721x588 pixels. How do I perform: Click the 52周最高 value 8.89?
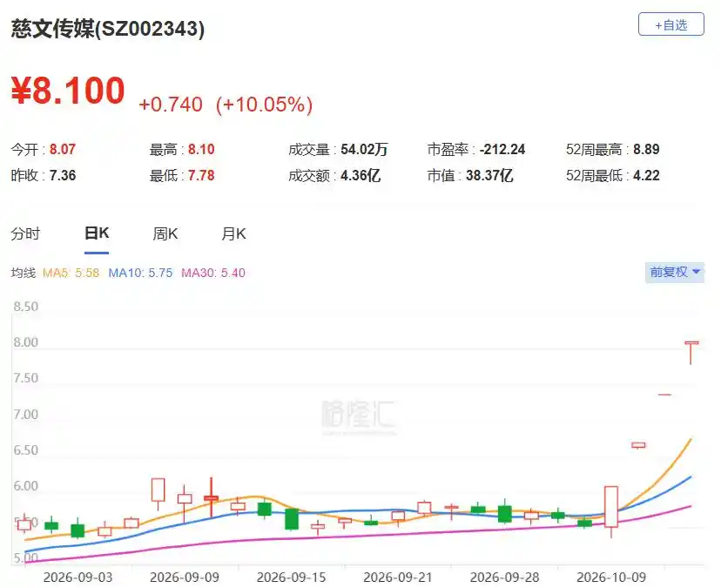pyautogui.click(x=646, y=149)
